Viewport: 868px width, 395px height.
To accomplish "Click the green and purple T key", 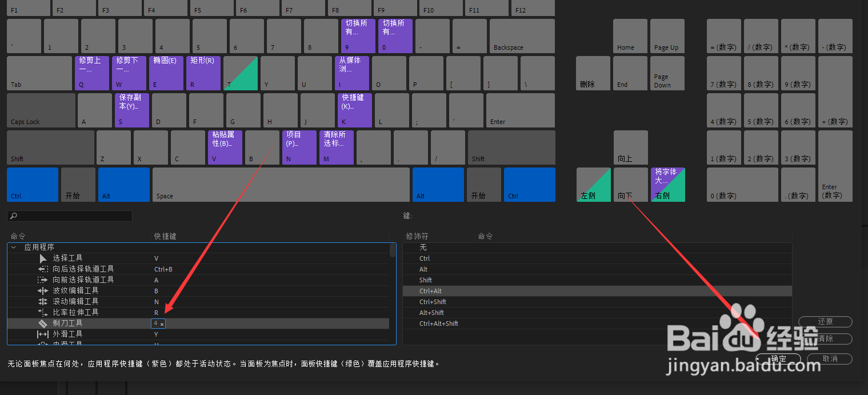I will coord(241,73).
